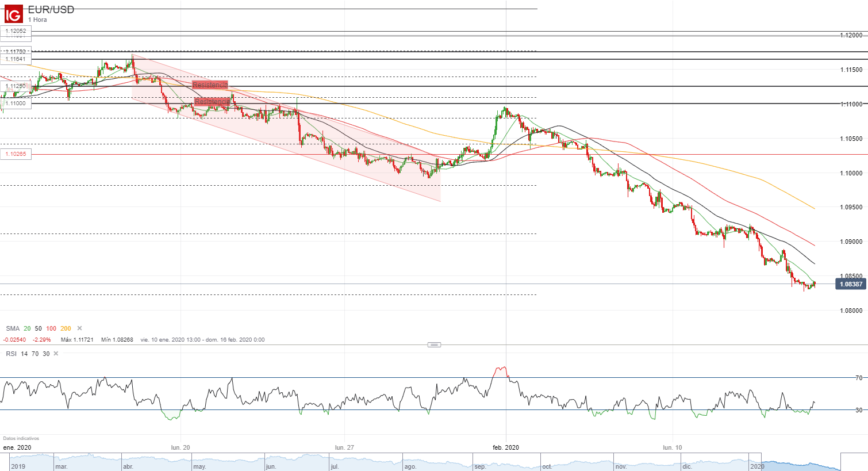Click the 1.12000 price axis label
This screenshot has width=868, height=471.
[851, 36]
